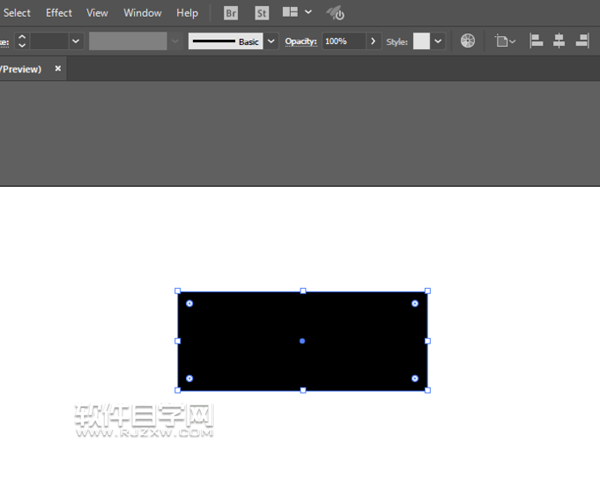Image resolution: width=600 pixels, height=487 pixels.
Task: Open the graphic Style dropdown arrow
Action: point(438,41)
